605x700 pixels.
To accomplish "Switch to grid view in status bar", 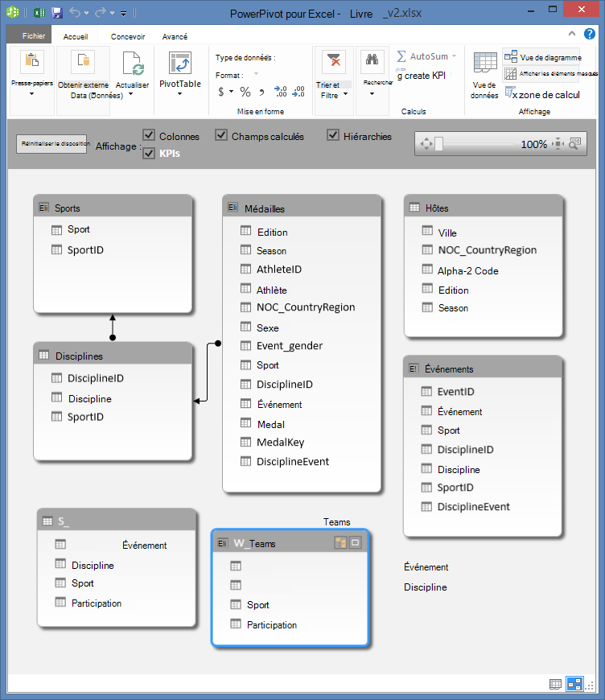I will 555,683.
